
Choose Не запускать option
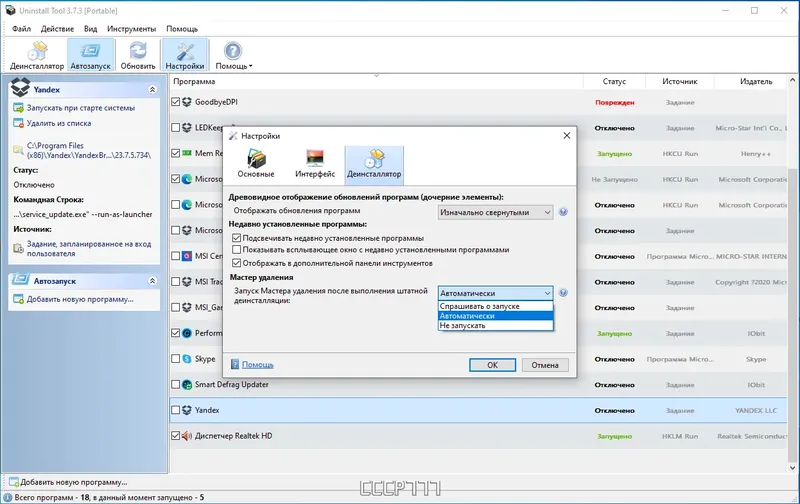click(x=495, y=325)
